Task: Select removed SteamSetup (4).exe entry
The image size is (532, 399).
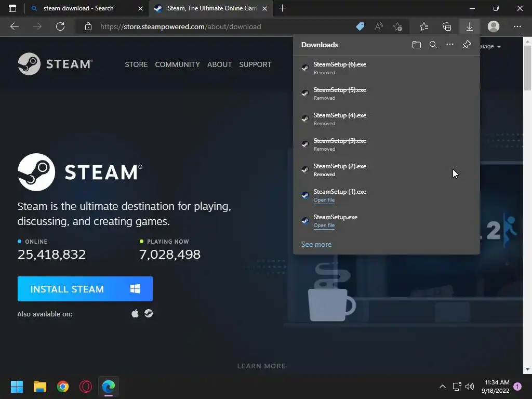Action: pos(386,119)
